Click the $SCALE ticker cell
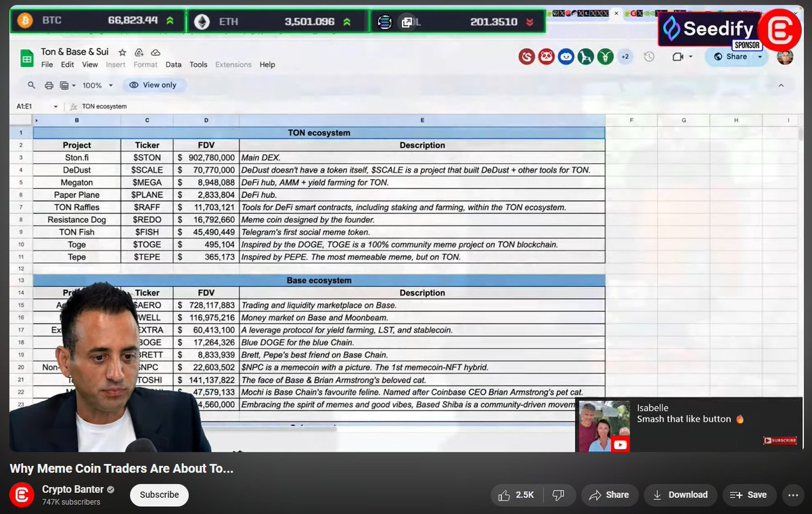This screenshot has width=812, height=514. point(147,170)
